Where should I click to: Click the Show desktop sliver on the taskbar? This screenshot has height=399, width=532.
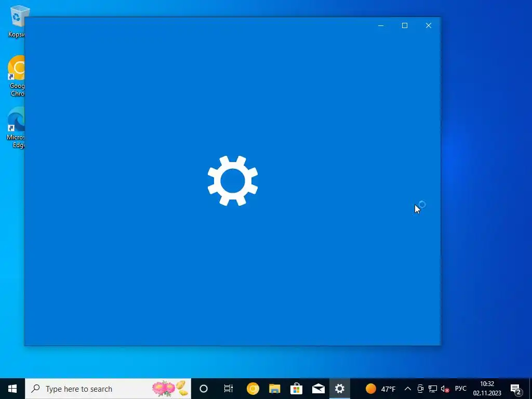pos(530,389)
